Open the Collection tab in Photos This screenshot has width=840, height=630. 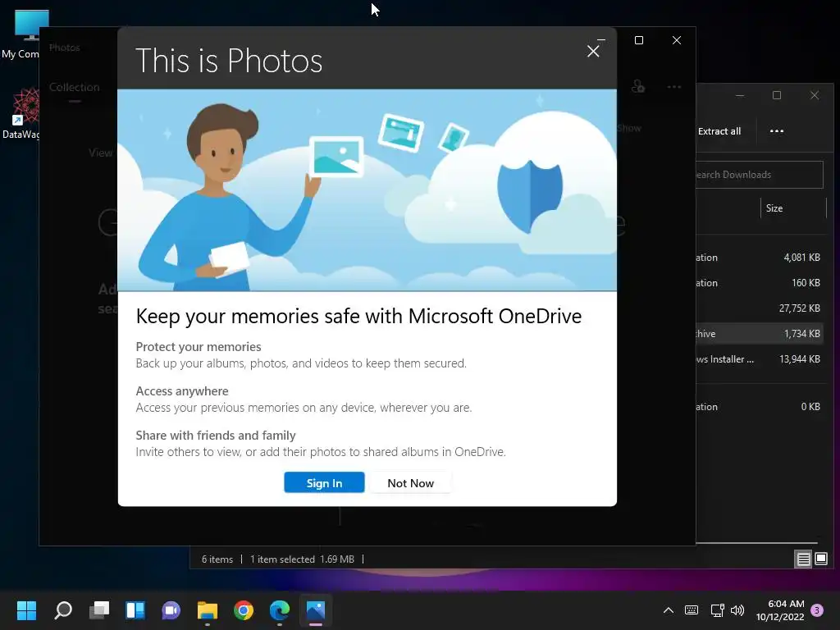75,87
